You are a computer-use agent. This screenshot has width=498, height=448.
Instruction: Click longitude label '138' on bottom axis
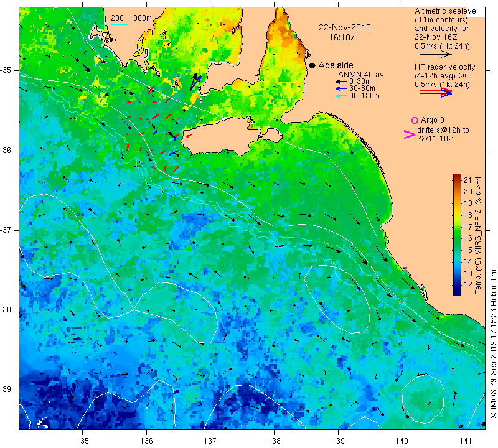pyautogui.click(x=274, y=441)
